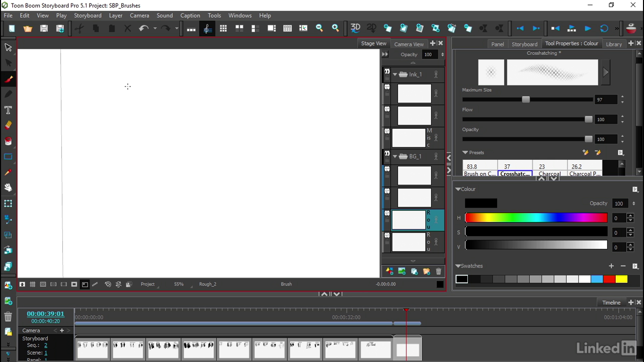The height and width of the screenshot is (362, 644).
Task: Choose the Text tool
Action: (8, 110)
